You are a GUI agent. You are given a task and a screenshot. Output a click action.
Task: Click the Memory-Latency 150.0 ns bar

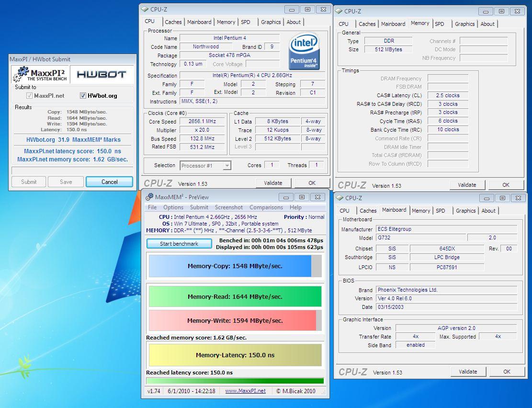235,355
